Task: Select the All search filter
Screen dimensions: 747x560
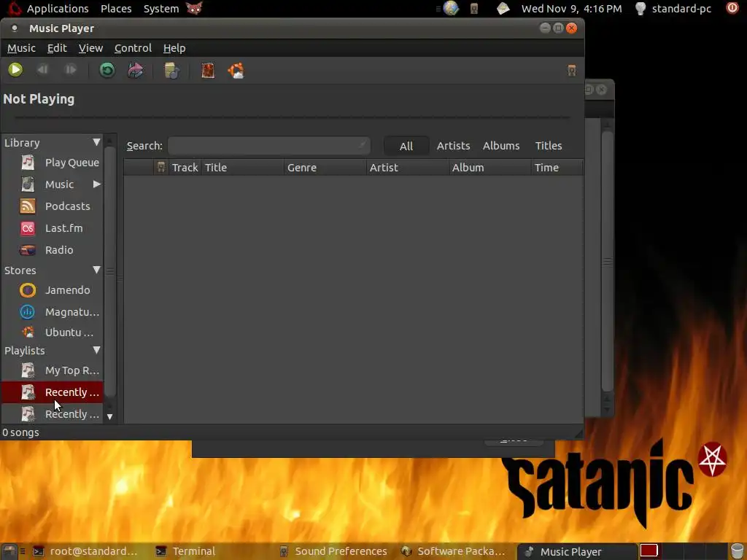Action: 406,146
